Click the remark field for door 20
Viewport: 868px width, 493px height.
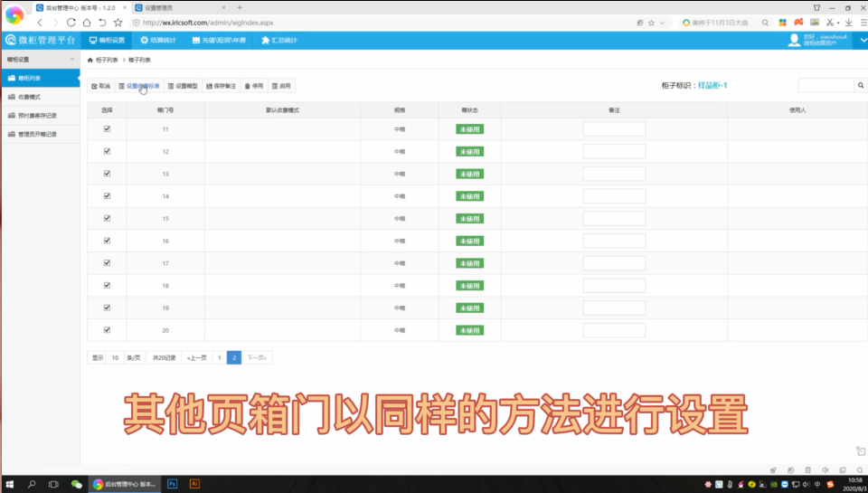pos(614,330)
